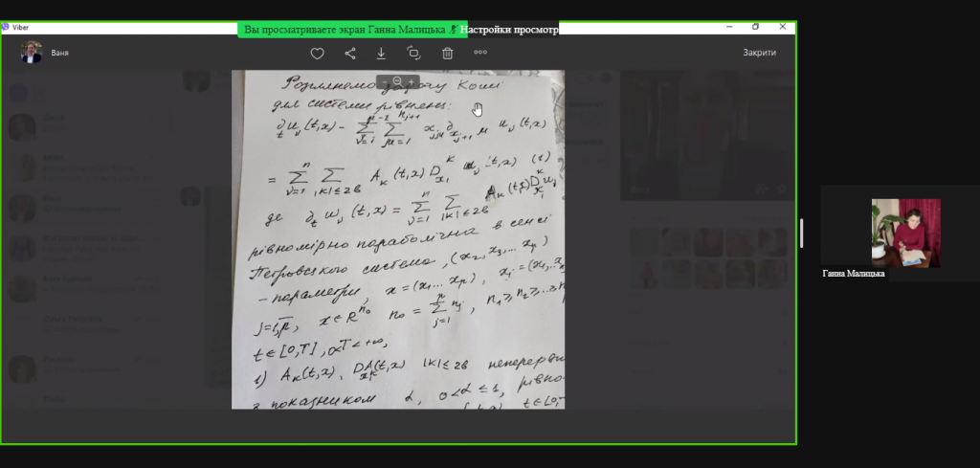Image resolution: width=980 pixels, height=468 pixels.
Task: Zoom in with the plus button
Action: [x=412, y=81]
